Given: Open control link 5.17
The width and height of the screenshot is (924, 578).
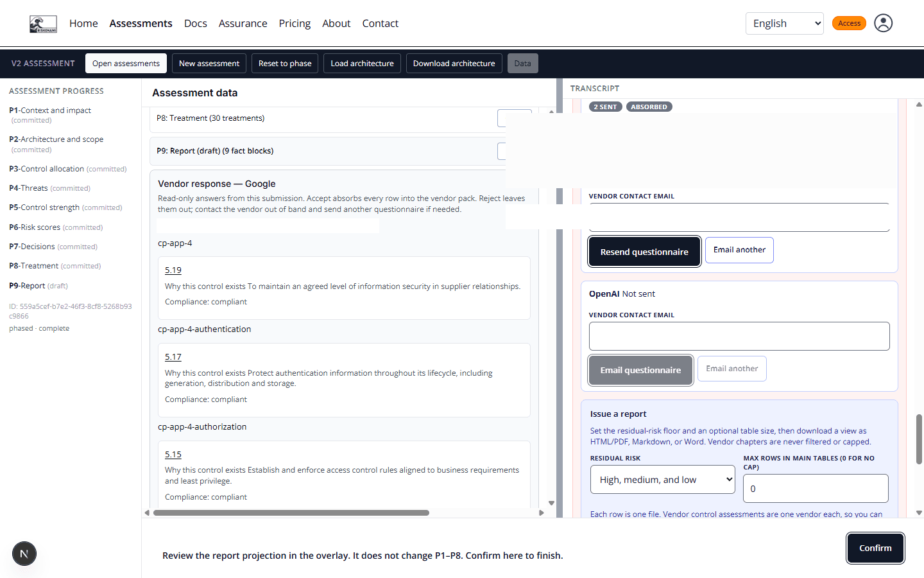Looking at the screenshot, I should 173,357.
